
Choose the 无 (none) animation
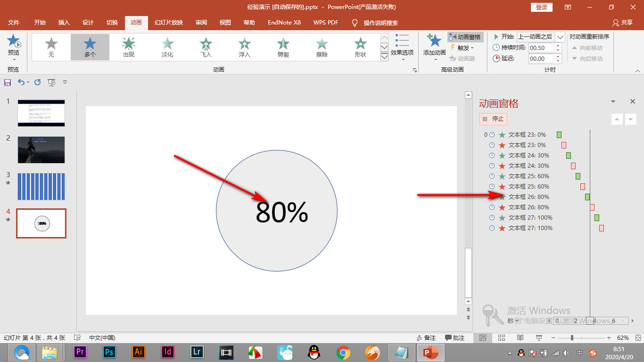51,47
